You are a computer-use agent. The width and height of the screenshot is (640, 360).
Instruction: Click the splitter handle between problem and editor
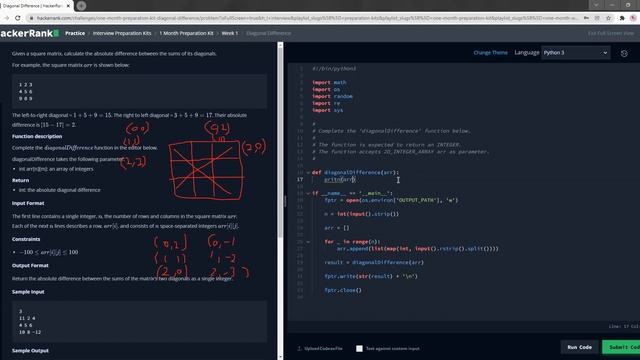tap(285, 201)
